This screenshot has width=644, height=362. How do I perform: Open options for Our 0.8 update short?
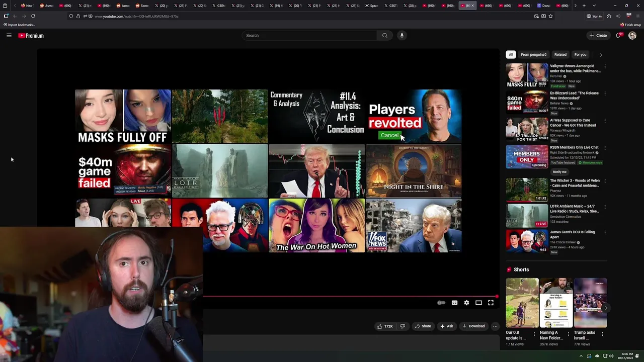click(534, 334)
